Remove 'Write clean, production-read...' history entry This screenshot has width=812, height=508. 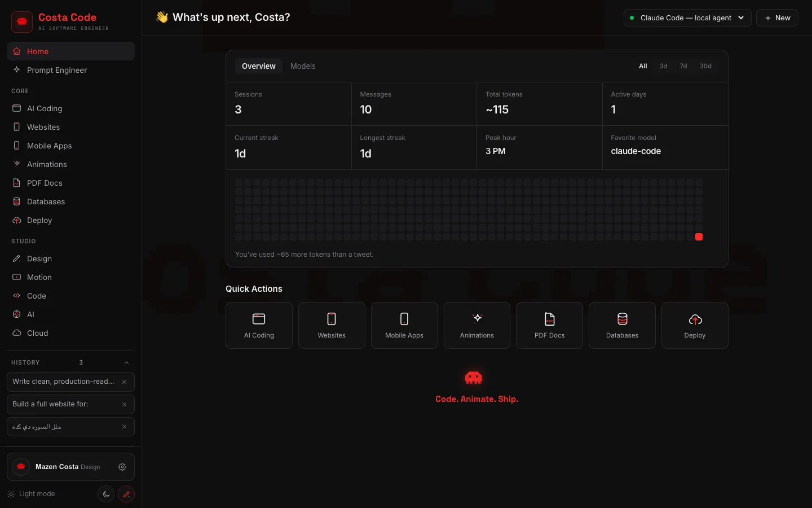tap(124, 382)
